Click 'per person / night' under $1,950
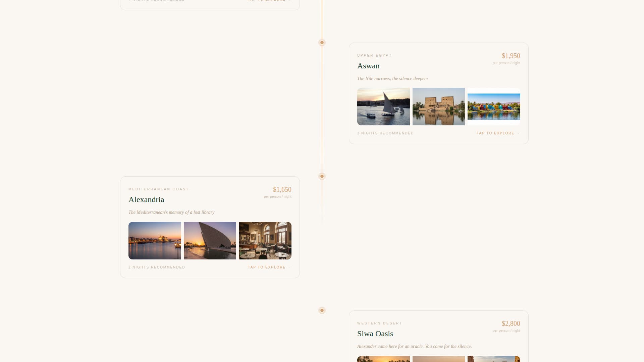Image resolution: width=644 pixels, height=362 pixels. tap(506, 63)
